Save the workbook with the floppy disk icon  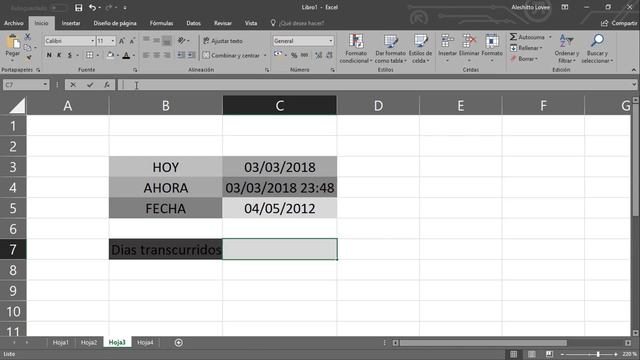pos(78,7)
